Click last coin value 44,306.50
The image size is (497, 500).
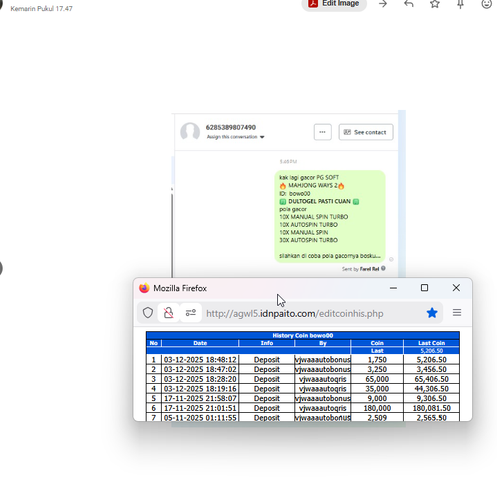pyautogui.click(x=431, y=389)
